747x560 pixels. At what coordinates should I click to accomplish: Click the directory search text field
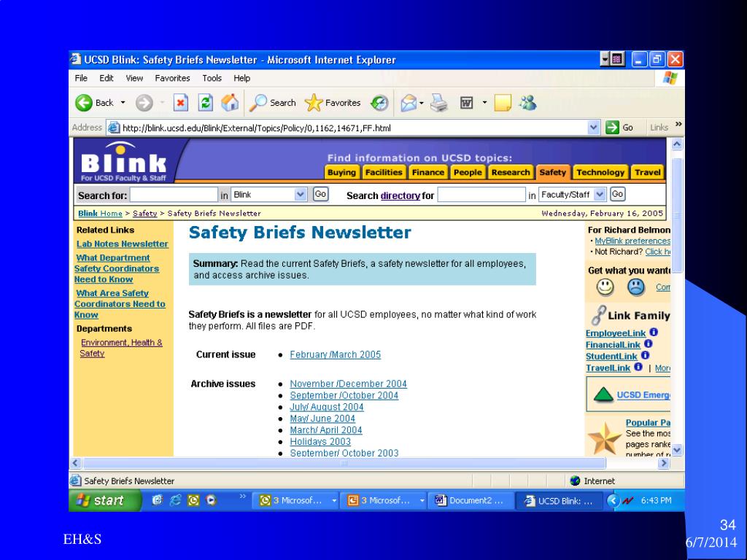coord(481,194)
